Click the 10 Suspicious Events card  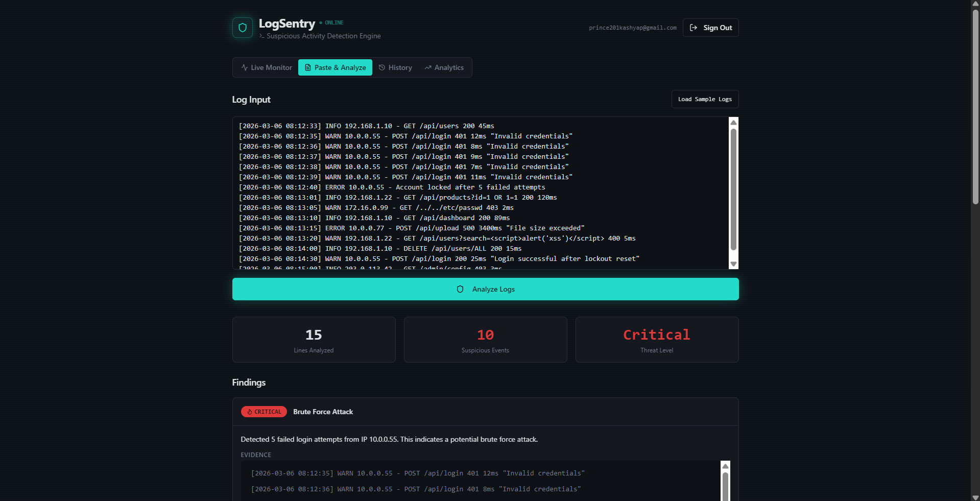point(486,340)
